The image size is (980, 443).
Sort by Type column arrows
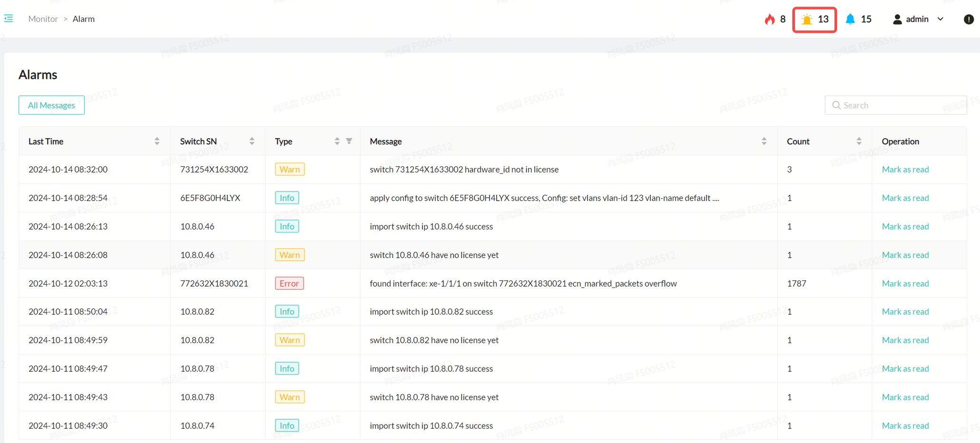tap(337, 141)
